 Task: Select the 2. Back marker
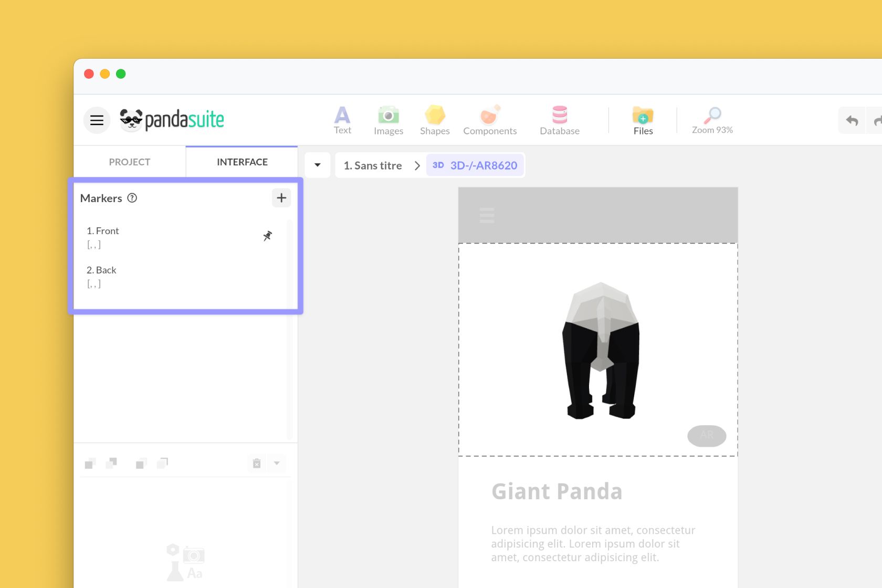[102, 270]
